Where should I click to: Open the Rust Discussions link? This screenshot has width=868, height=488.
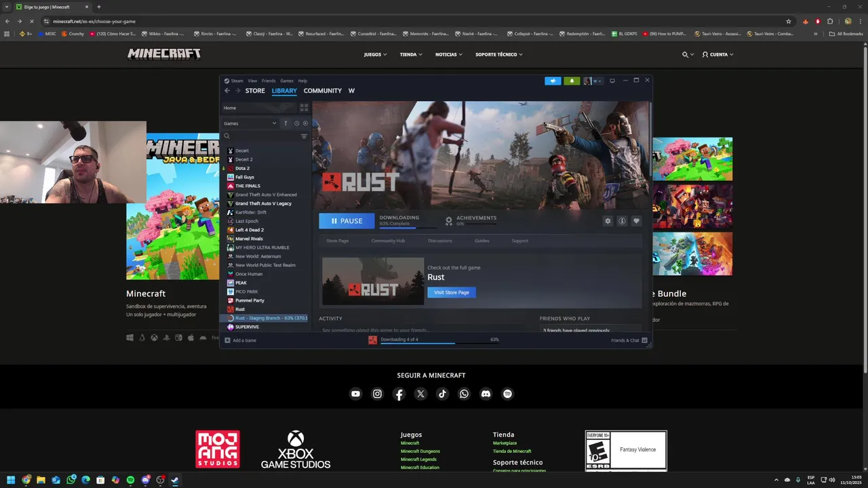(440, 241)
